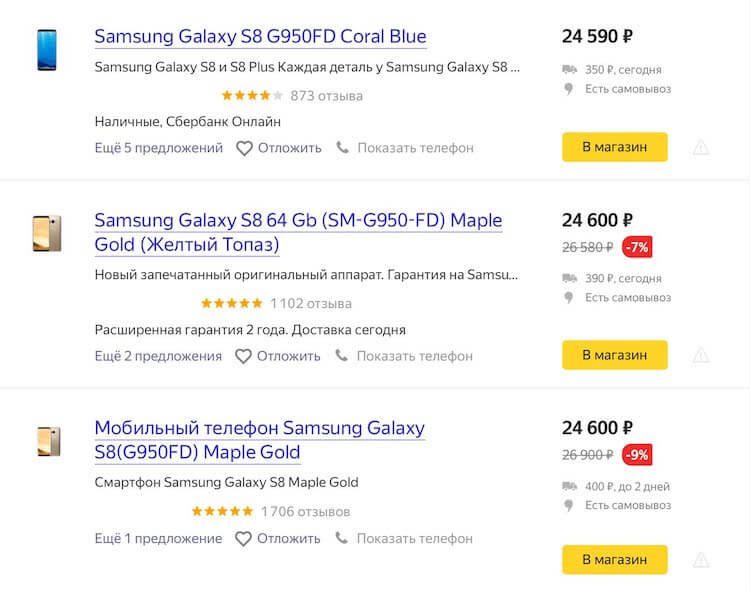Open the 873 отзыва star rating
Screen dimensions: 750x591
(291, 96)
